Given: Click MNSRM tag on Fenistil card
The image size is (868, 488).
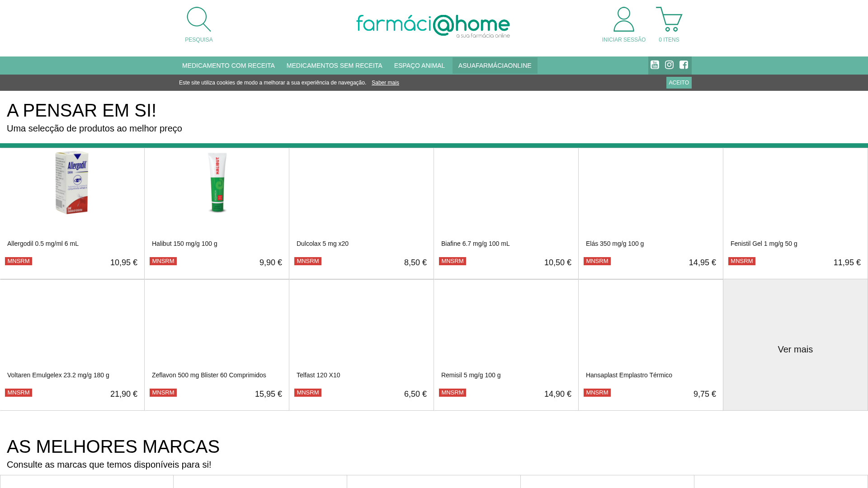Looking at the screenshot, I should 742,261.
